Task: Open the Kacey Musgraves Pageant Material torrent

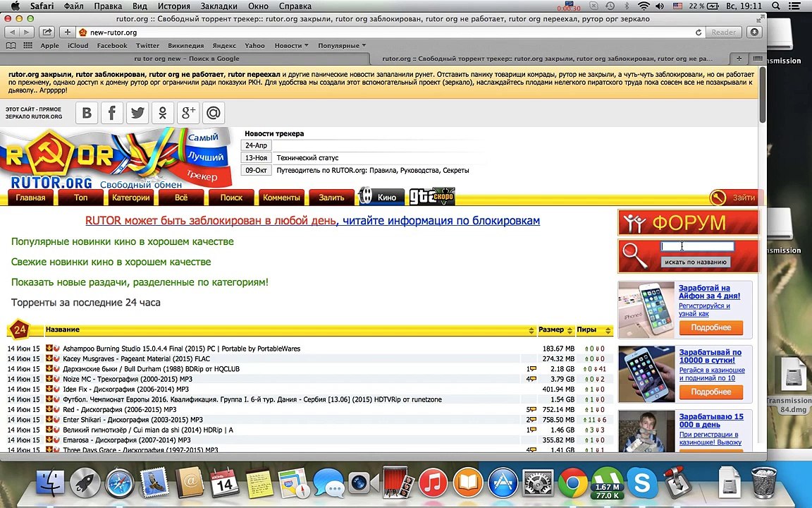Action: point(136,358)
